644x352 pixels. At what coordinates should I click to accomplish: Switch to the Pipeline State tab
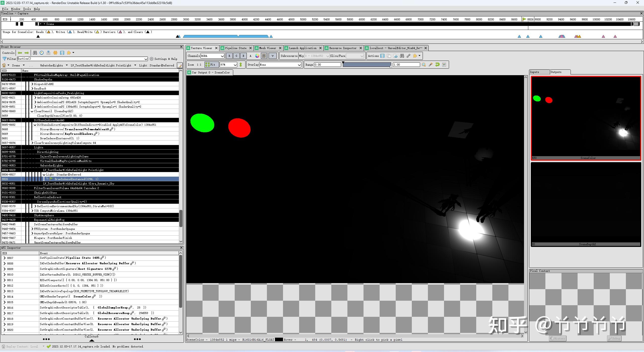[236, 48]
